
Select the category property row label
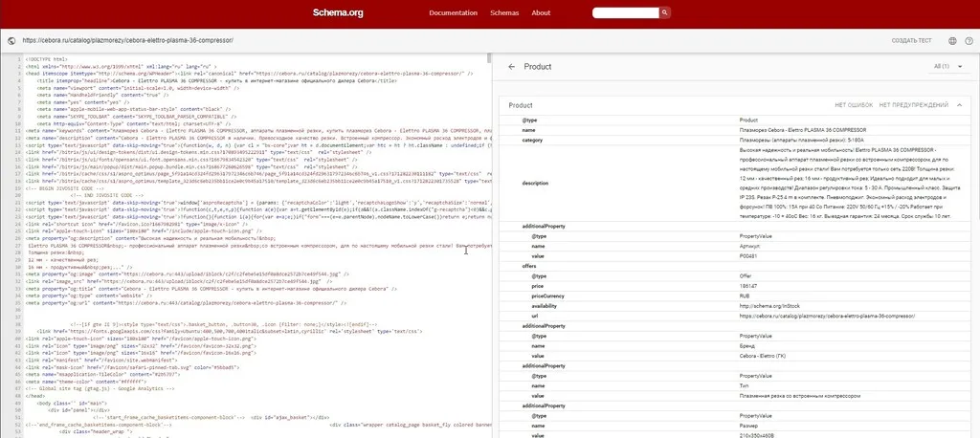click(x=532, y=140)
